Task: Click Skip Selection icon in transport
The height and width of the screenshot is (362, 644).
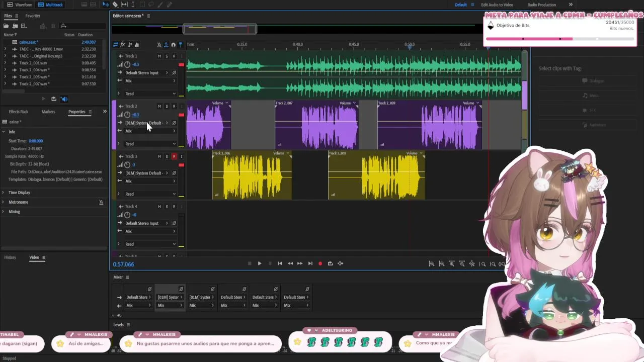Action: 341,263
